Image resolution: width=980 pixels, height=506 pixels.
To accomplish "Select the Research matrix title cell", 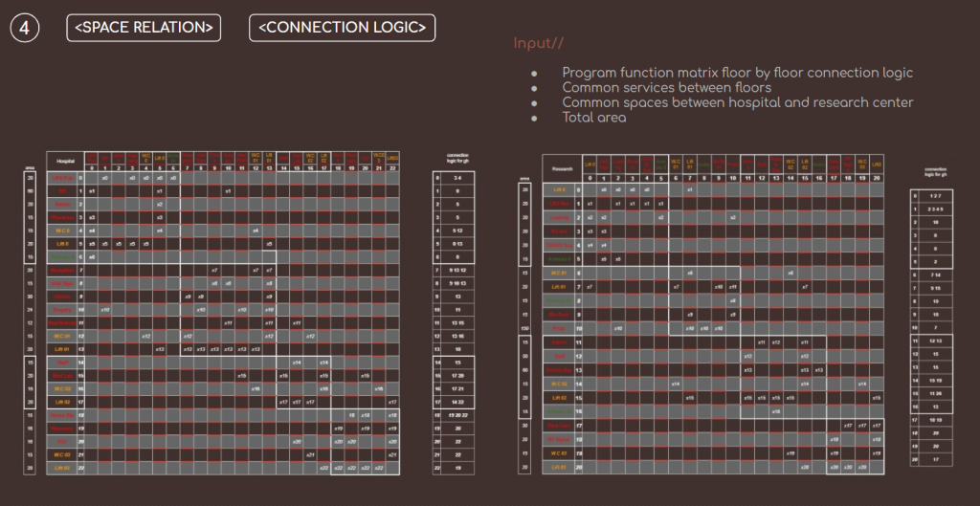I will (562, 169).
